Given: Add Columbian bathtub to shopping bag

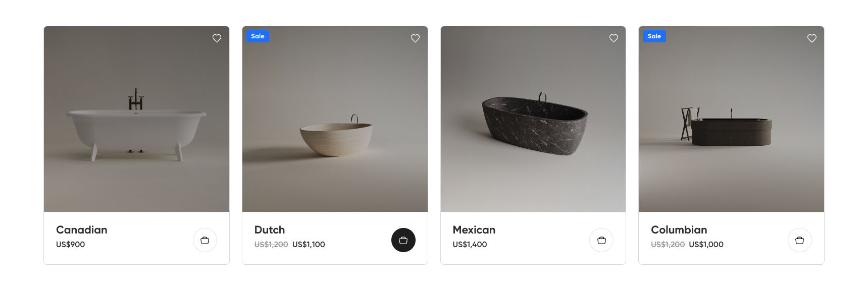Looking at the screenshot, I should 799,240.
